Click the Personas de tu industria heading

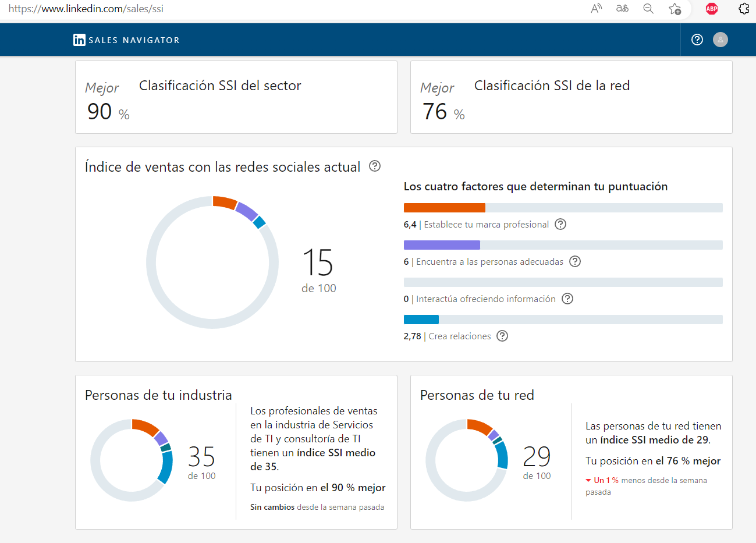[158, 395]
